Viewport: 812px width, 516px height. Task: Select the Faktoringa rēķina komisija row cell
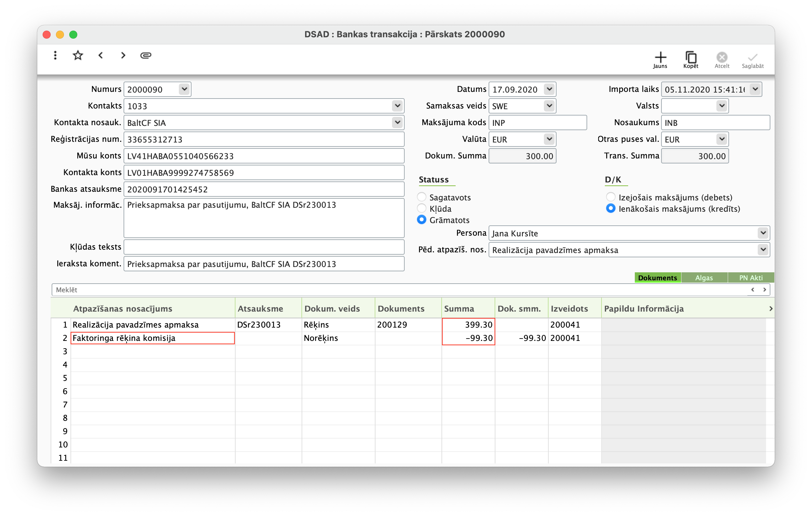153,338
